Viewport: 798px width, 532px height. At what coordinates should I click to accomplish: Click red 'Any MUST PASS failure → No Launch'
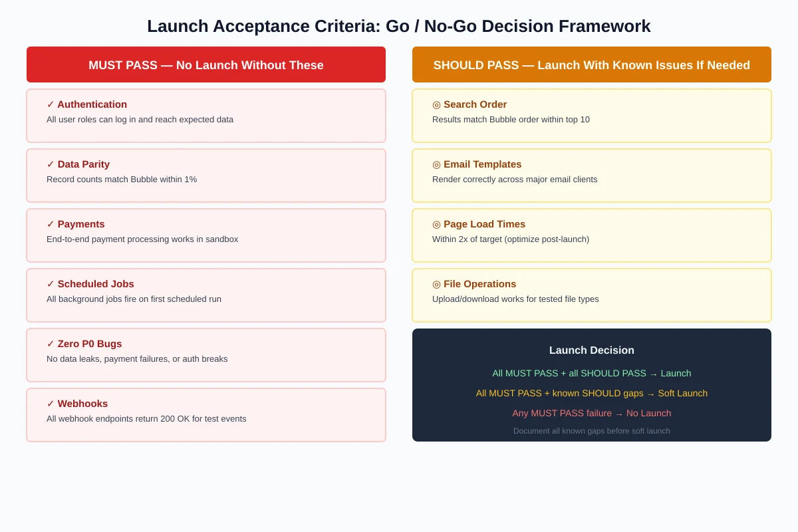pyautogui.click(x=592, y=414)
